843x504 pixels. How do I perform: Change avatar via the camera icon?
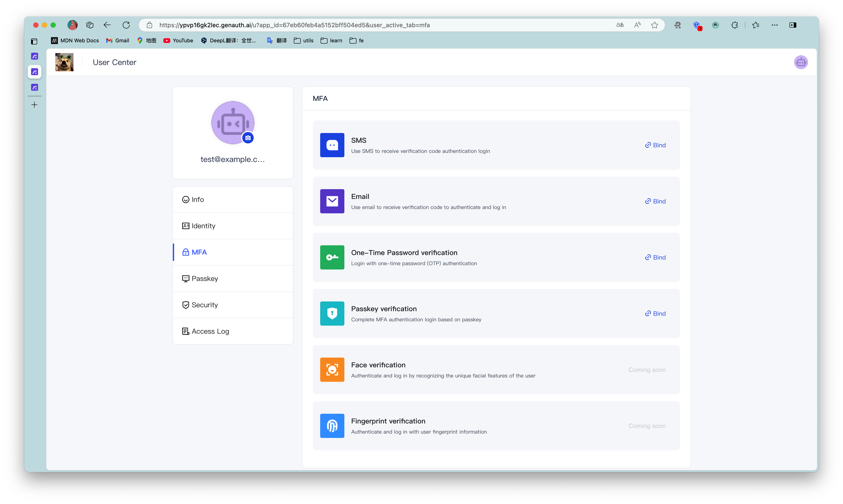pyautogui.click(x=248, y=138)
